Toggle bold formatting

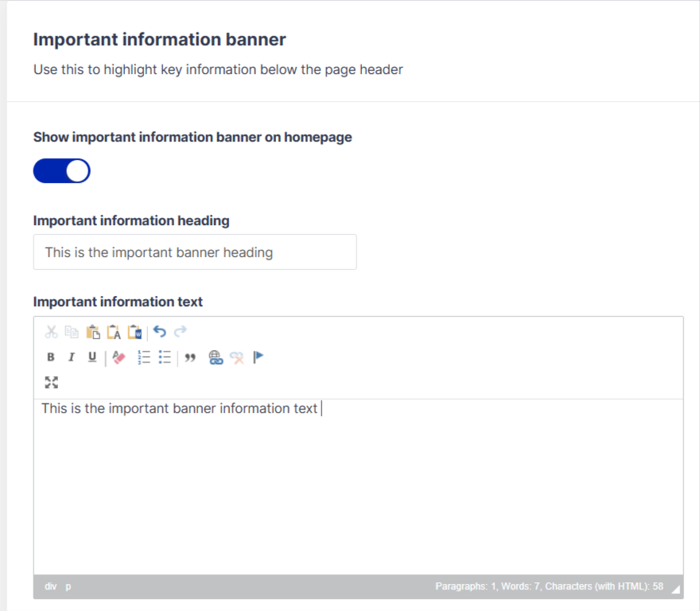(51, 357)
